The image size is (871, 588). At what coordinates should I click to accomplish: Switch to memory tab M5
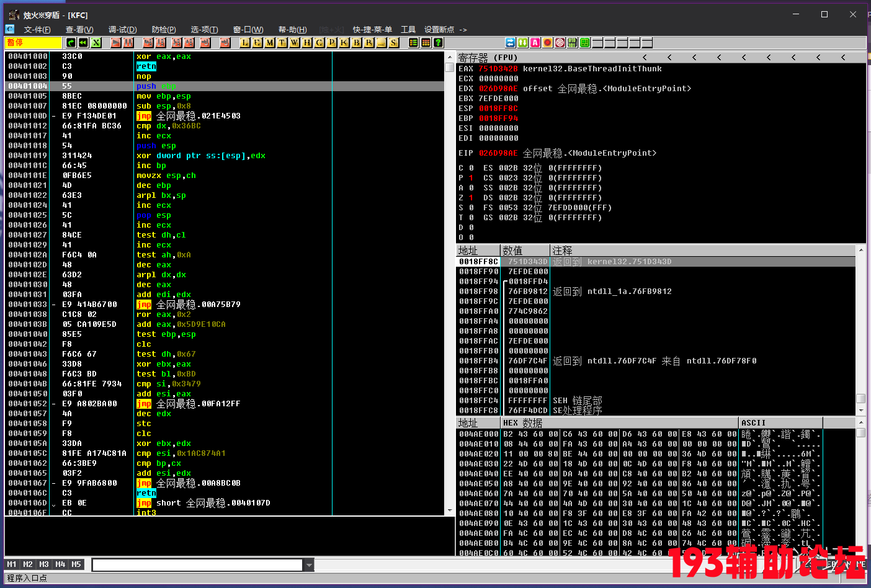click(76, 564)
